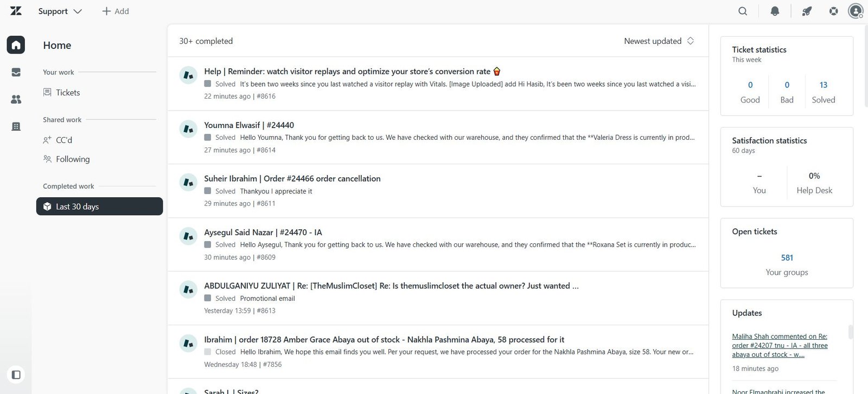Select Last 30 days completed work

click(x=100, y=206)
